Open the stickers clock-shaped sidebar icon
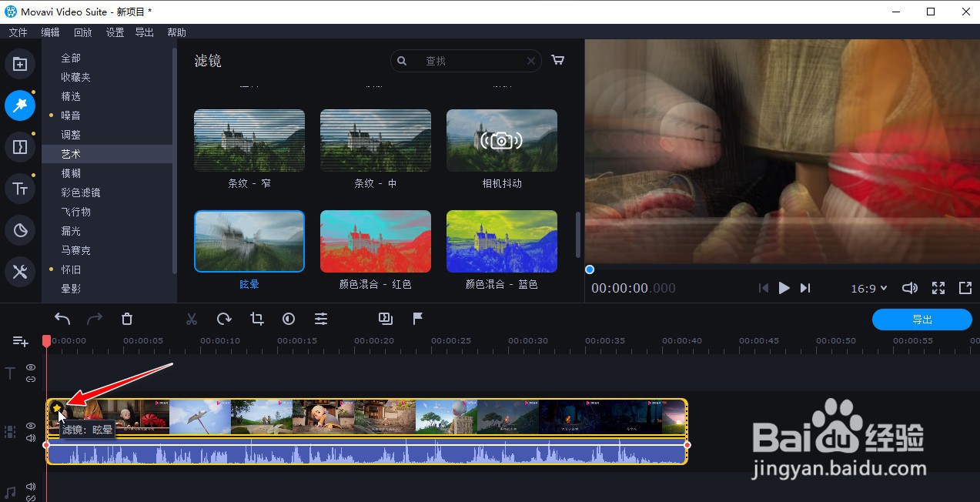Screen dimensions: 980x502 [x=20, y=230]
